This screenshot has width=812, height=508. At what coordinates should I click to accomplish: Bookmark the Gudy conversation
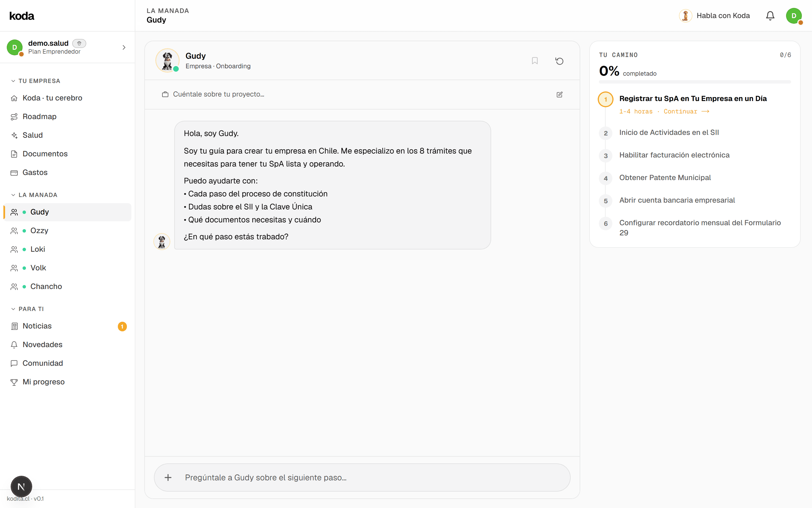coord(535,61)
